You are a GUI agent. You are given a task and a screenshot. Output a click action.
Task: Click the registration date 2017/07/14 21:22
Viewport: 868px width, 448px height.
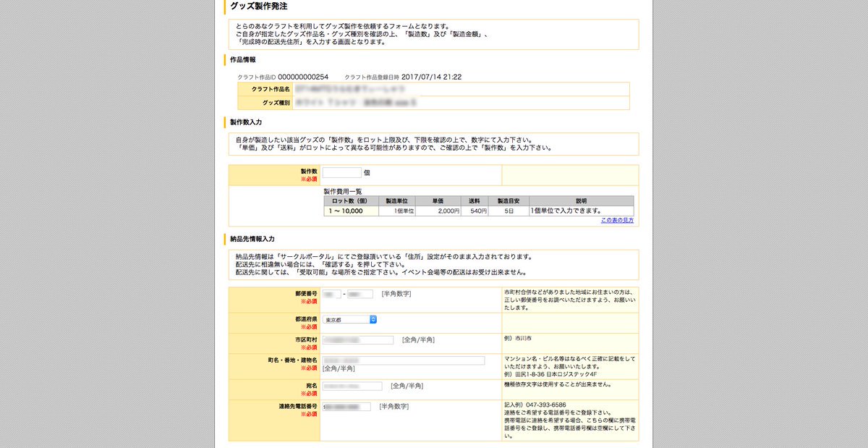click(432, 77)
